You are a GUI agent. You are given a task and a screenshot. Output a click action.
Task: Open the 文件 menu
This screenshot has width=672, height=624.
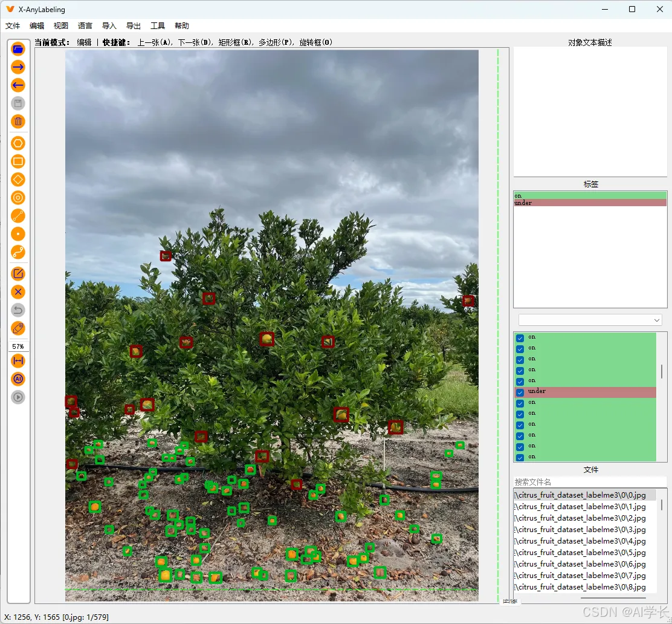click(x=13, y=26)
